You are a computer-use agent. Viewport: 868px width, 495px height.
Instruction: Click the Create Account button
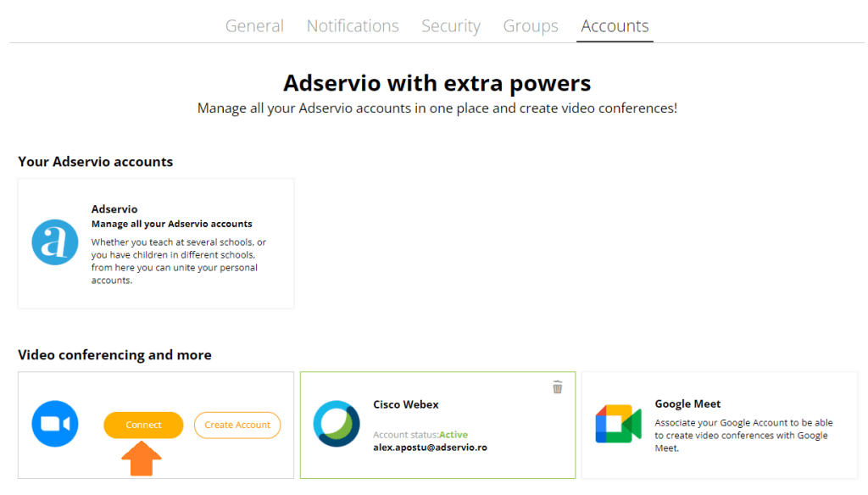click(x=237, y=425)
